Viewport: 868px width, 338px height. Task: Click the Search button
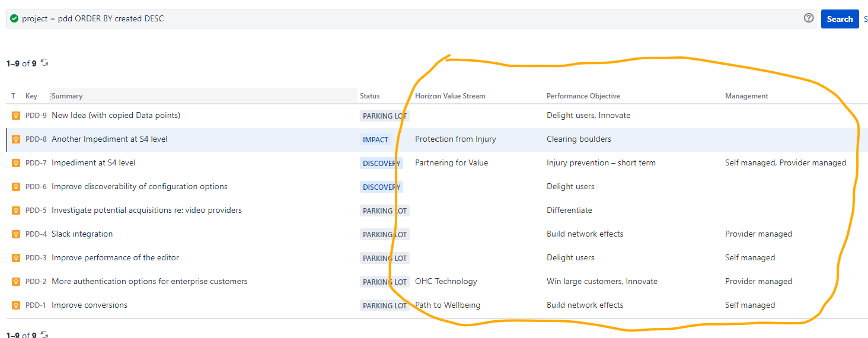[840, 19]
